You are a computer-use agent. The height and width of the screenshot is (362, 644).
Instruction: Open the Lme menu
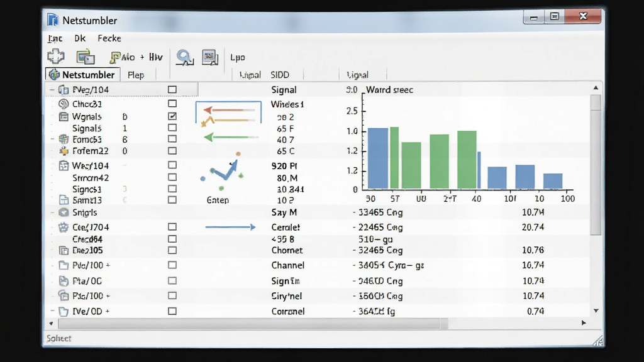tap(55, 38)
